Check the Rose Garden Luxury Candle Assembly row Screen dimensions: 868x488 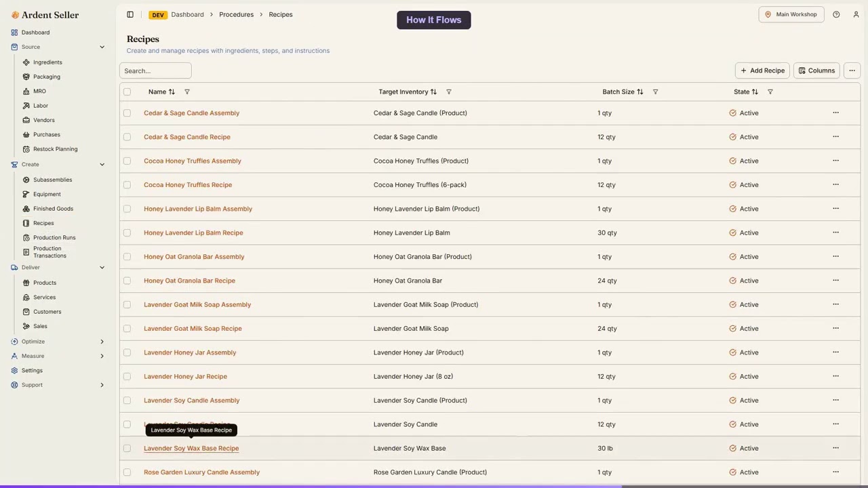click(x=127, y=472)
